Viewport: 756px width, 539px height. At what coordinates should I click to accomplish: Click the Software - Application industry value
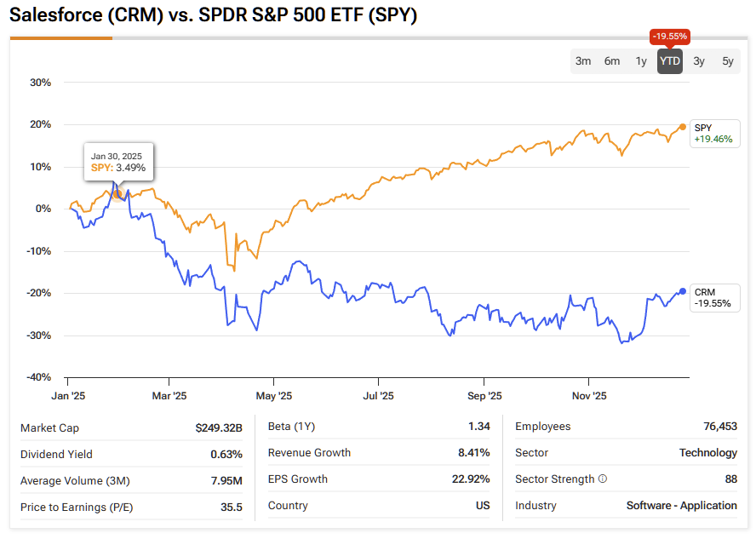point(681,506)
